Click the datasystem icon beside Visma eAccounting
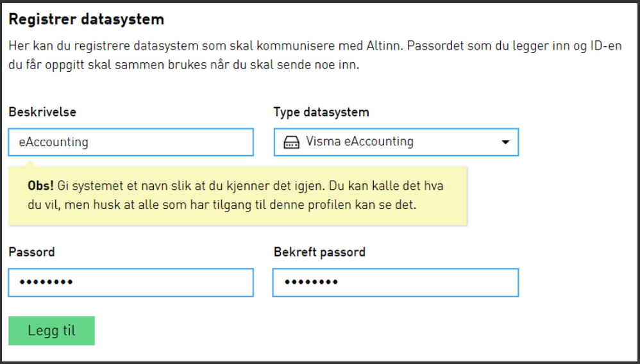 tap(292, 142)
